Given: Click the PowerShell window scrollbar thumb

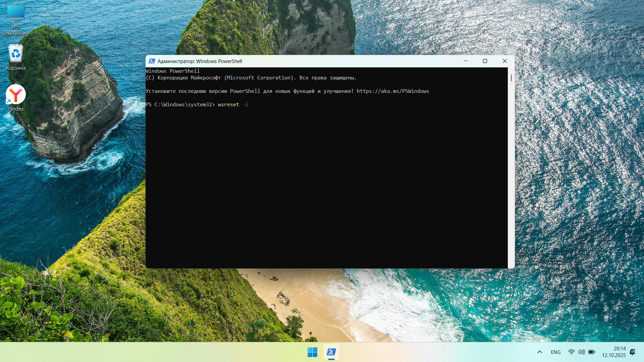Looking at the screenshot, I should pyautogui.click(x=511, y=78).
